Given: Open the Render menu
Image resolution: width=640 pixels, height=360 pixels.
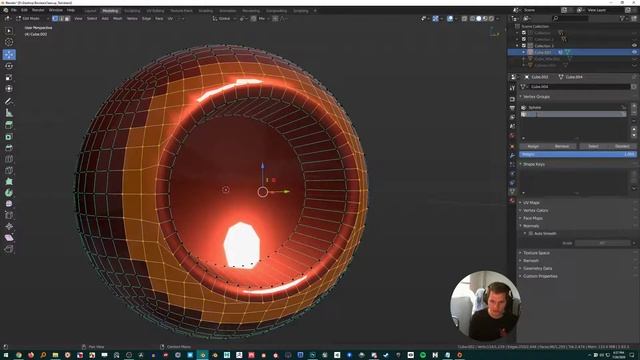Looking at the screenshot, I should coord(38,10).
